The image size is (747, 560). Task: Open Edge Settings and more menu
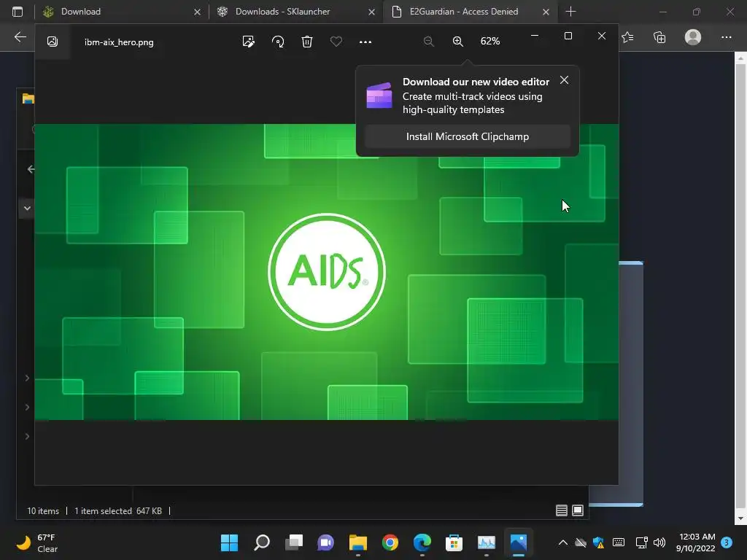726,37
